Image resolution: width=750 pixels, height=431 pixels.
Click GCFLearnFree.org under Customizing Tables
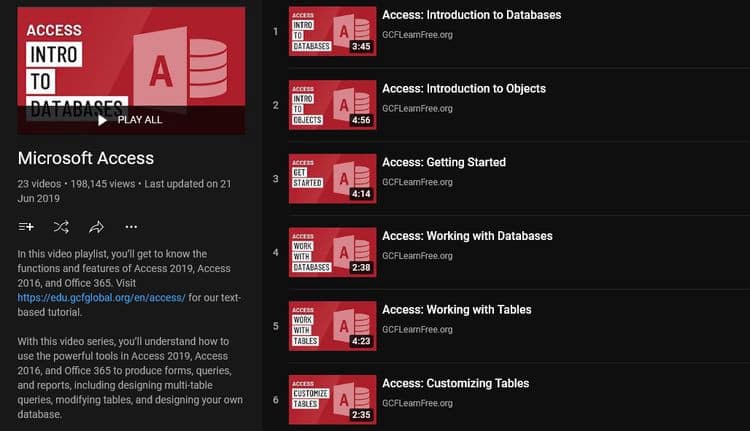click(418, 403)
